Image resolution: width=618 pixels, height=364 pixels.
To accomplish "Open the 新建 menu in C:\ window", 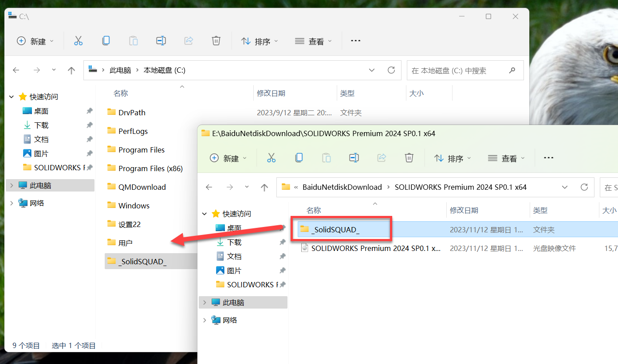I will click(35, 41).
